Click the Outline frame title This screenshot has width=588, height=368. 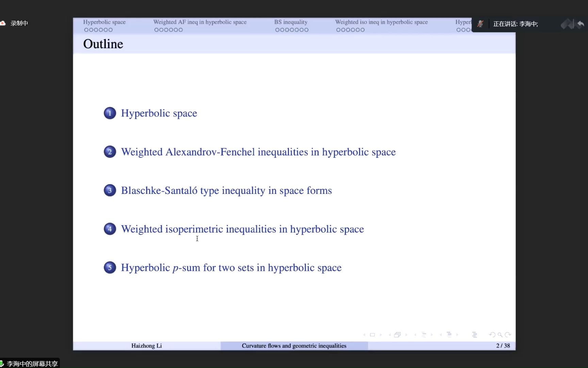[103, 44]
